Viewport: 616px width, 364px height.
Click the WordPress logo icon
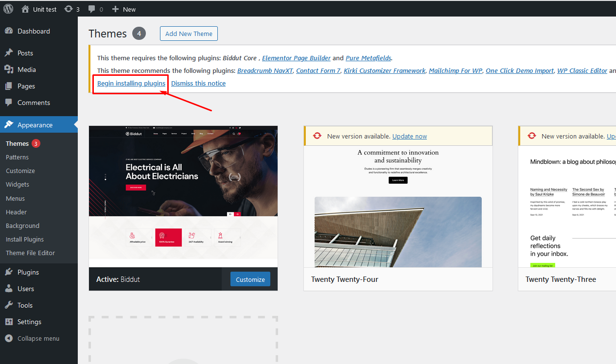pyautogui.click(x=8, y=9)
